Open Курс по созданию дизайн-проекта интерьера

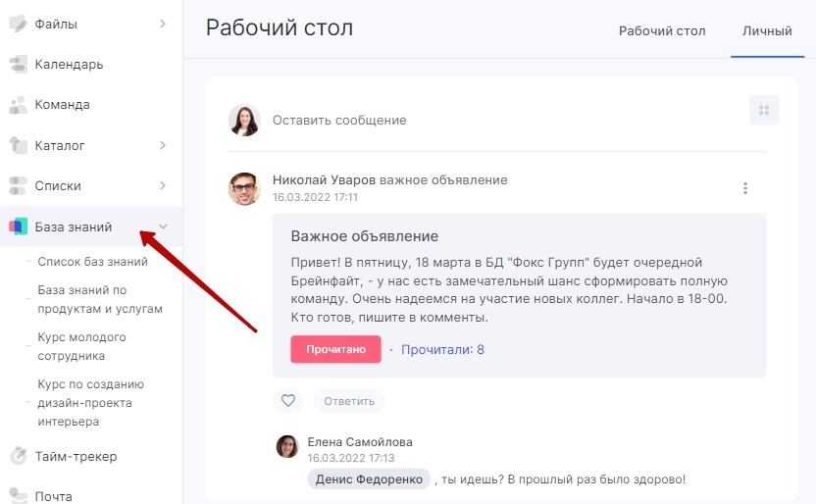point(90,403)
